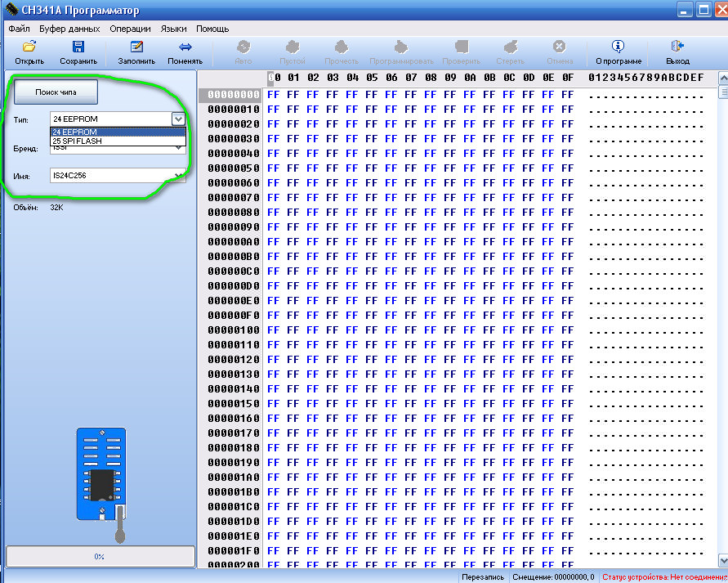Choose 24 EEPROM from the list
Viewport: 728px width, 583px height.
118,132
